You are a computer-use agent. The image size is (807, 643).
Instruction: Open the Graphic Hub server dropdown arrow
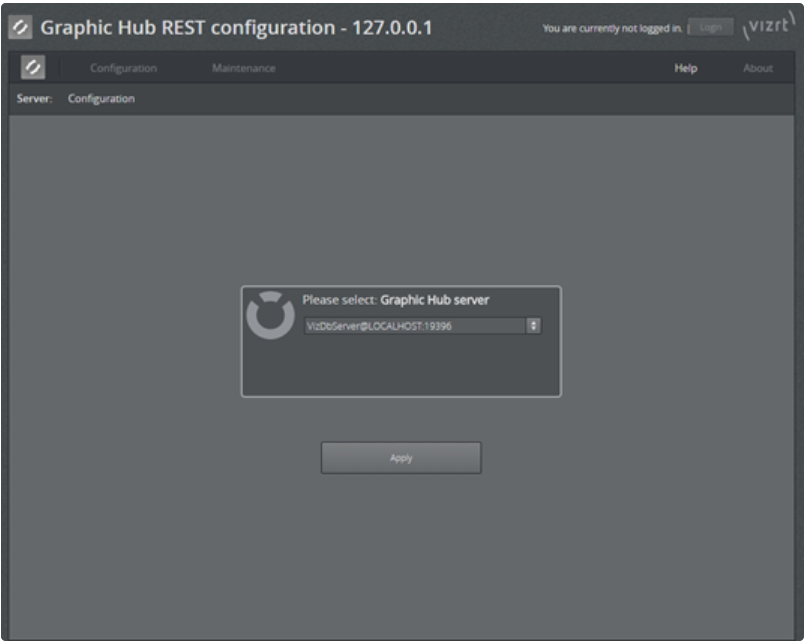pos(533,325)
